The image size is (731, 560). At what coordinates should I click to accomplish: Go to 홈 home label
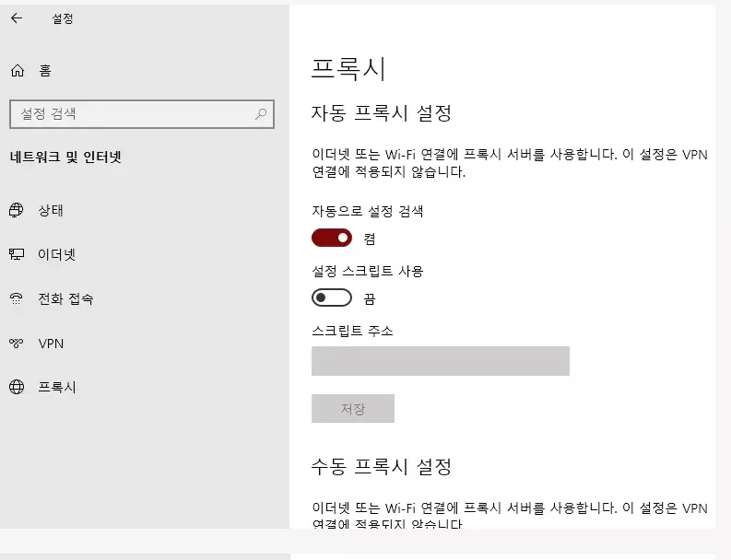(x=45, y=71)
